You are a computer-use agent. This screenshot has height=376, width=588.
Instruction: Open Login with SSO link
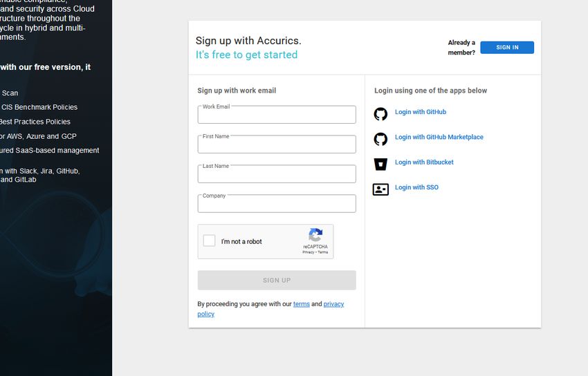pos(416,187)
